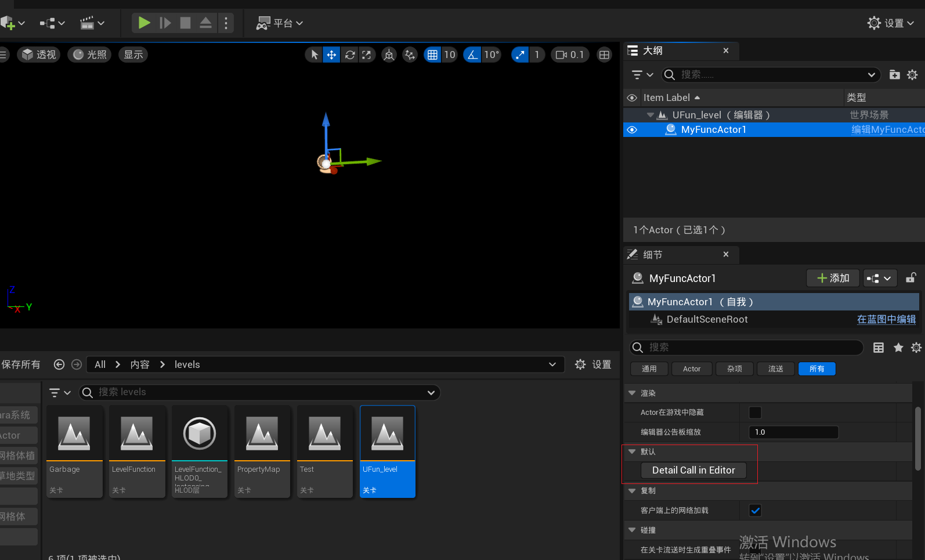Enable "Actor在游戏中隐藏" checkbox
The image size is (925, 560).
tap(755, 413)
